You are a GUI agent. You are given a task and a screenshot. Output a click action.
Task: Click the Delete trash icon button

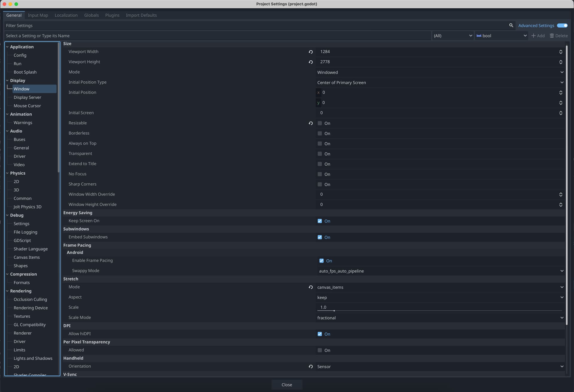[x=558, y=36]
